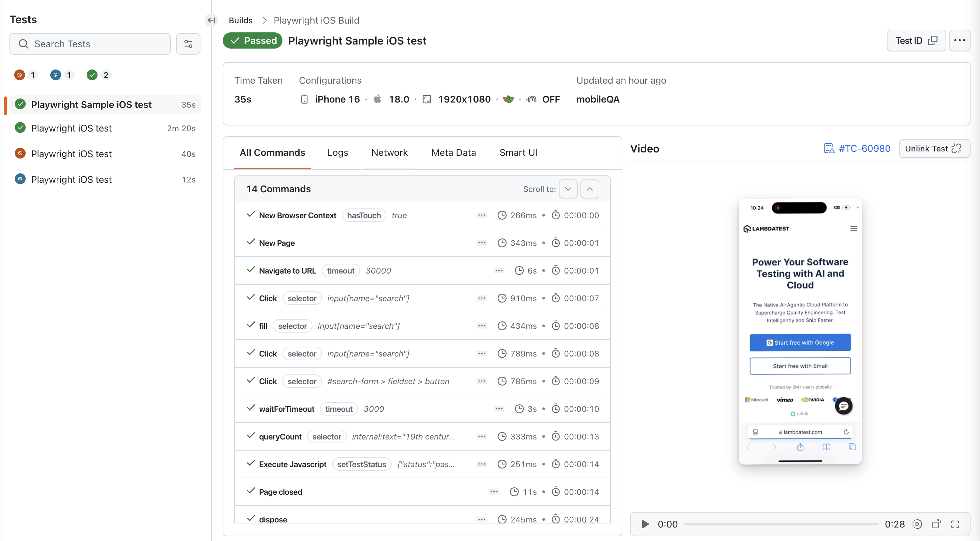980x541 pixels.
Task: Open the Network tab
Action: click(389, 152)
